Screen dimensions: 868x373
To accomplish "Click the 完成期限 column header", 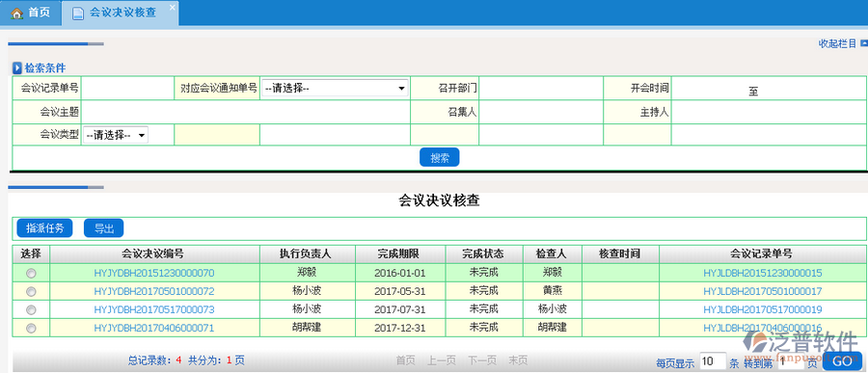I will (x=399, y=254).
